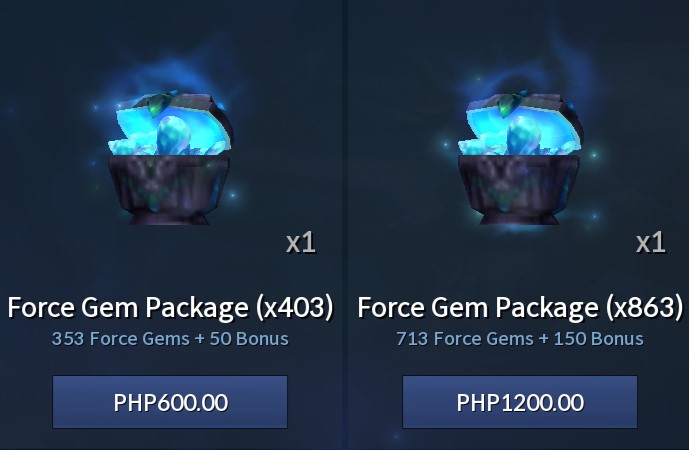Click the x1 quantity on the x403 package
689x450 pixels.
click(301, 243)
